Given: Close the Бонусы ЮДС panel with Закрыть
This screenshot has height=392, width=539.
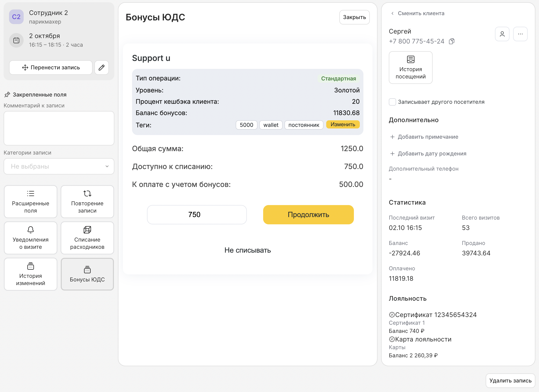Looking at the screenshot, I should [354, 17].
